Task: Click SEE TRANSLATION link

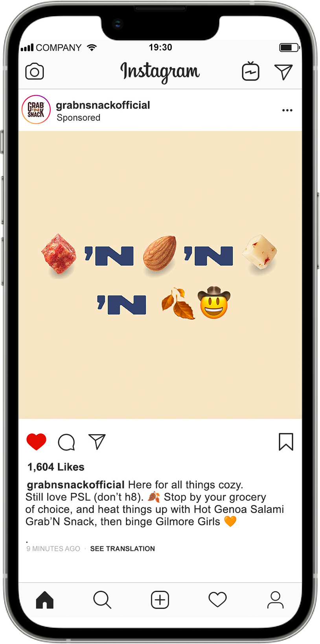Action: click(123, 549)
